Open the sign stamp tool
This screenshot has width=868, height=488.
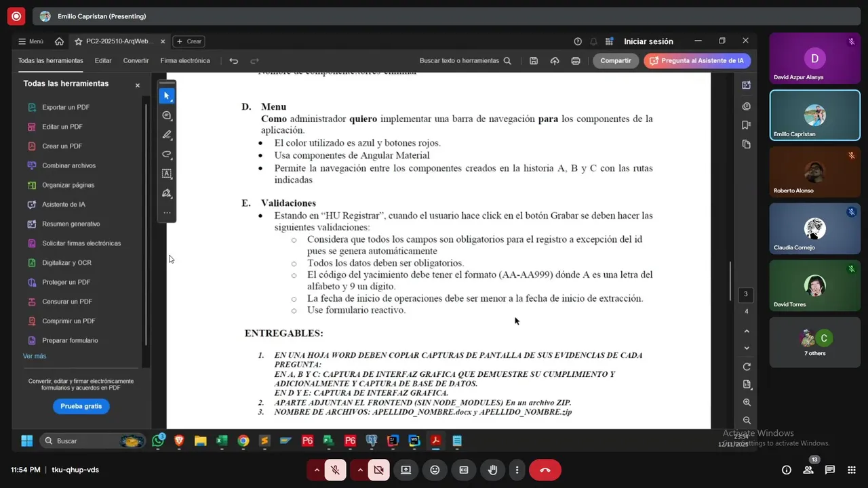[167, 193]
